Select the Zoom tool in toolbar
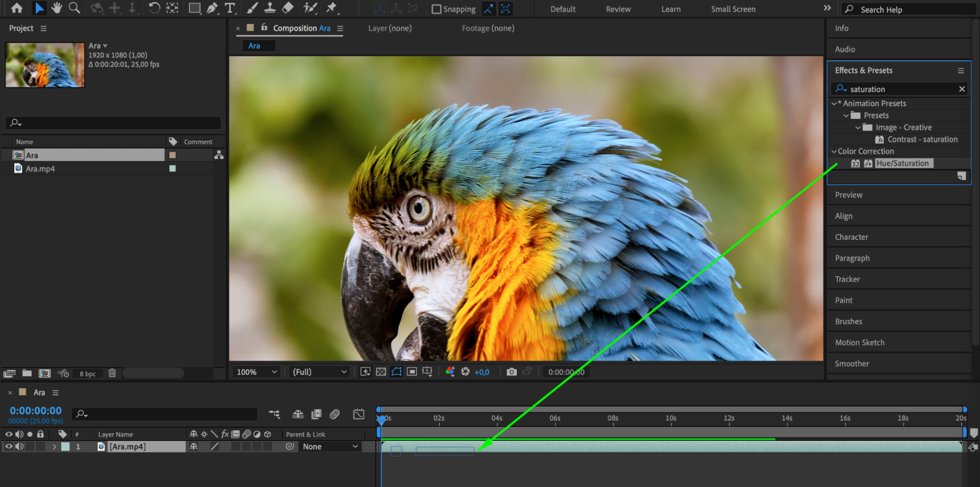 pos(75,8)
